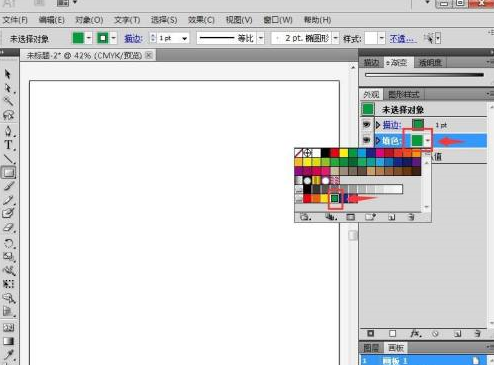Image resolution: width=494 pixels, height=365 pixels.
Task: Create new swatch in swatch popup
Action: coord(392,217)
